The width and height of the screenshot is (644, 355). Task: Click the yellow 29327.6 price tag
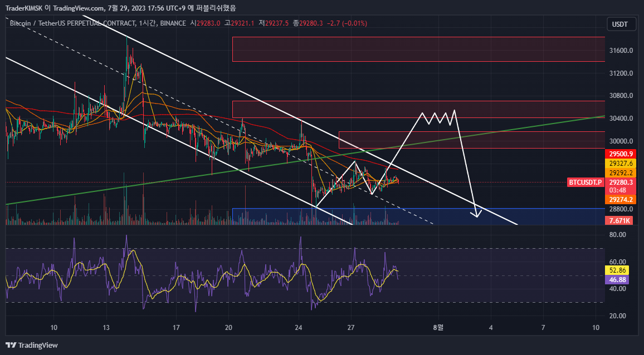621,164
